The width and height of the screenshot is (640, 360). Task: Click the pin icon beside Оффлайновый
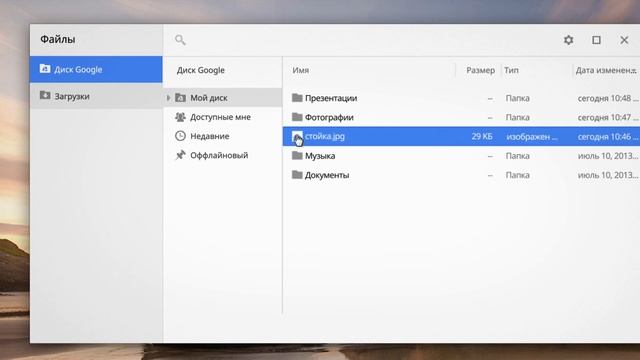pos(180,155)
